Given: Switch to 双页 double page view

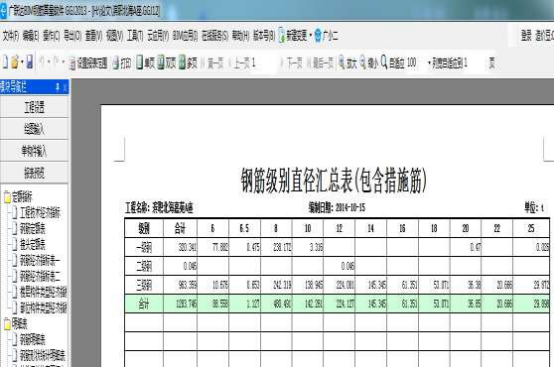Looking at the screenshot, I should [x=167, y=63].
